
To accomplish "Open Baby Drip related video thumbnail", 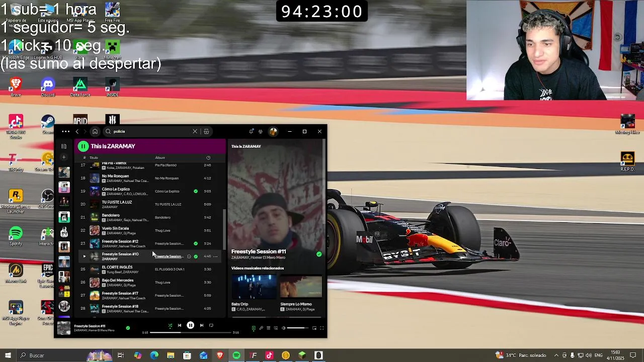I will point(254,287).
